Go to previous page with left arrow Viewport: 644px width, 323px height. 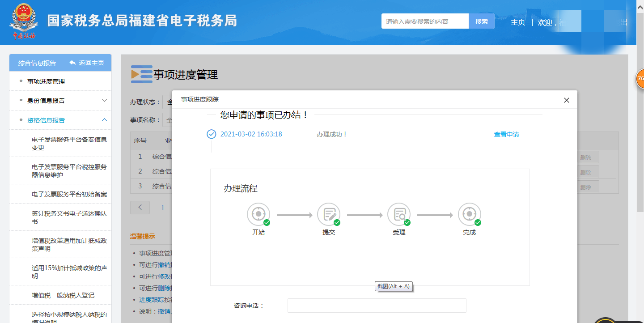pos(140,208)
